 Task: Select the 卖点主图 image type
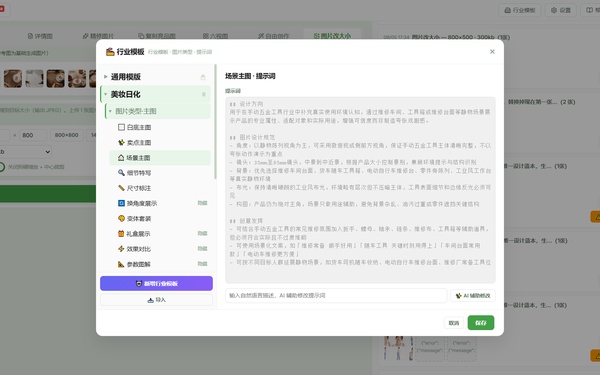click(160, 142)
